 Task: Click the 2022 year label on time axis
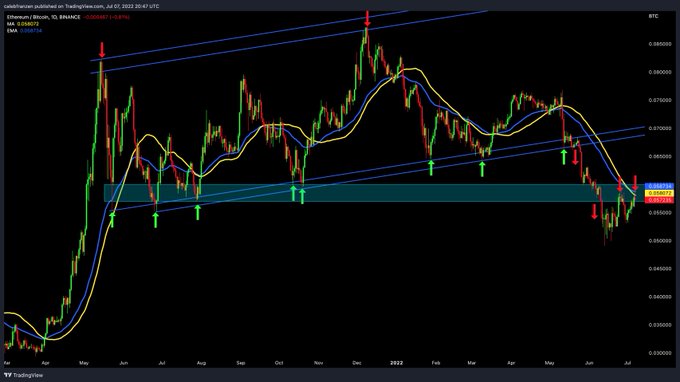[x=396, y=363]
